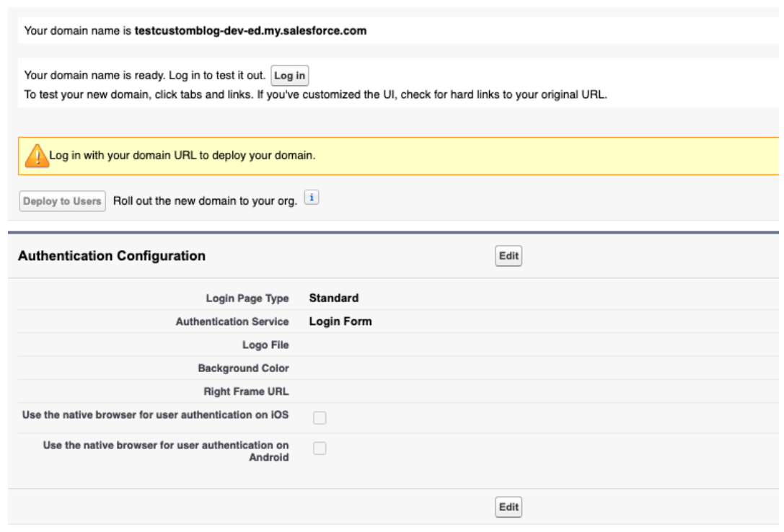Click the Deploy to Users button
Image resolution: width=784 pixels, height=532 pixels.
[x=62, y=201]
